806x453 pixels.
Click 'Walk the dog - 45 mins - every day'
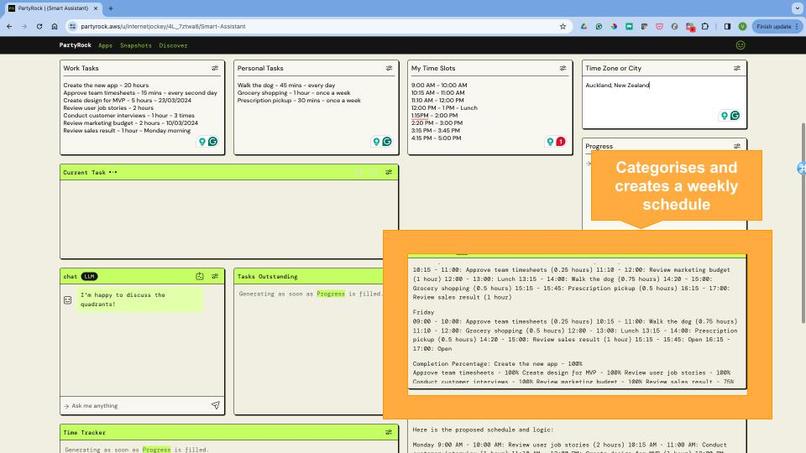tap(286, 85)
